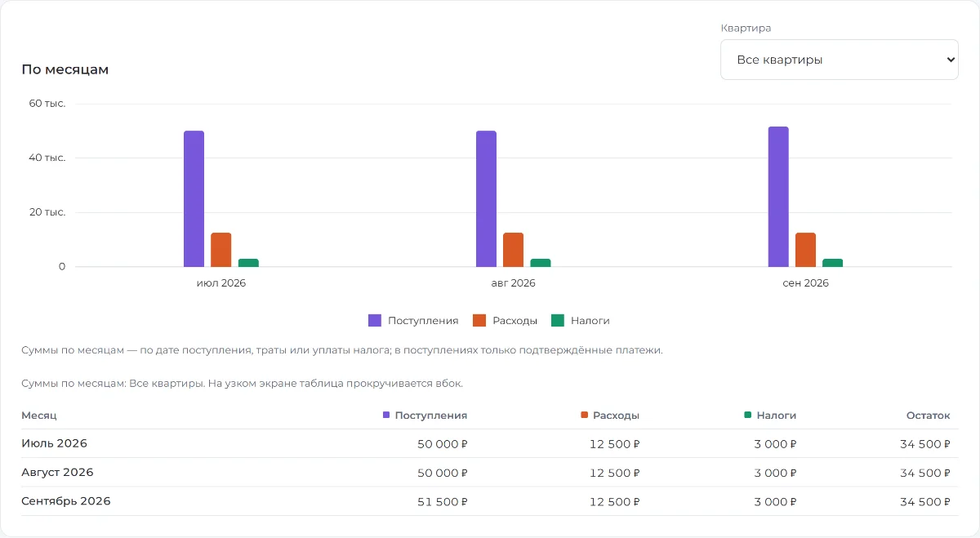Click the 50 000 ₽ cell in Август row

[442, 473]
